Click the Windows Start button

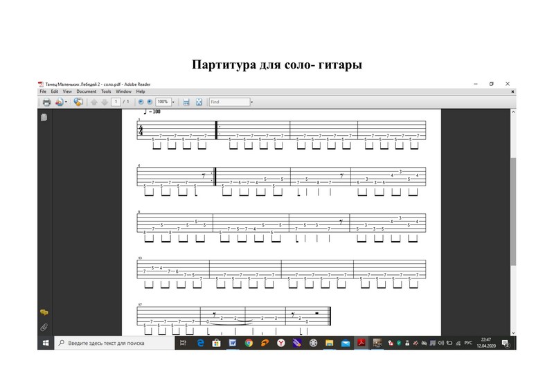44,342
